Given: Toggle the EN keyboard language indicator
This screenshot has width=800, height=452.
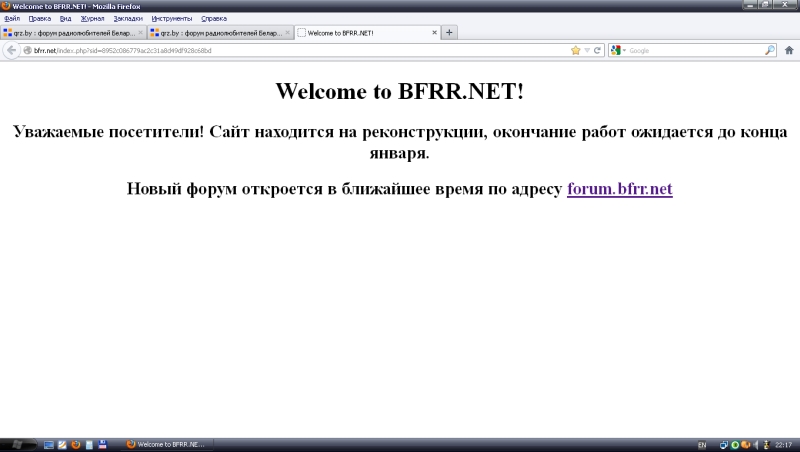Looking at the screenshot, I should point(701,444).
